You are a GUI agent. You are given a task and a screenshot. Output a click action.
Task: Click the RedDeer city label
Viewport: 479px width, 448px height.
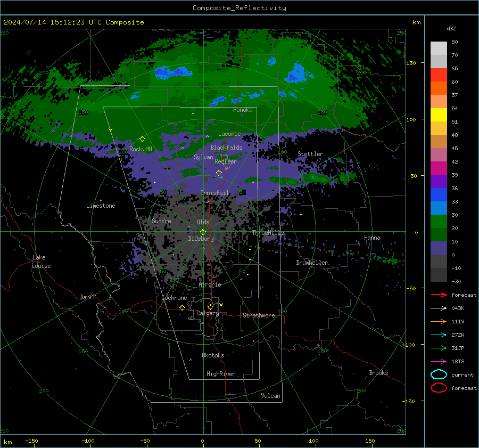(x=226, y=161)
